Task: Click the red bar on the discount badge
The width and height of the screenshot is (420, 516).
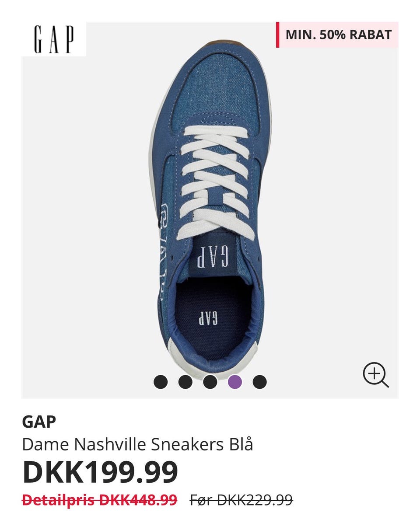Action: pyautogui.click(x=277, y=35)
